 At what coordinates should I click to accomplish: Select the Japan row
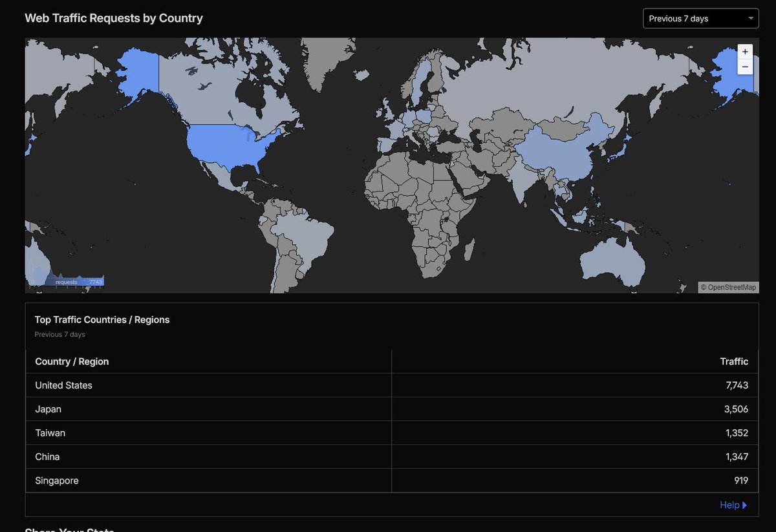pyautogui.click(x=391, y=409)
